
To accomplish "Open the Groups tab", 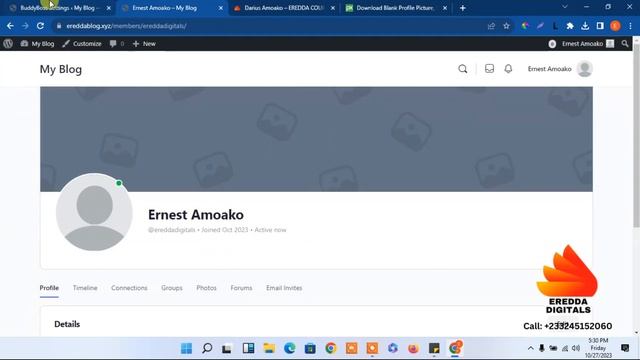I will (x=172, y=288).
